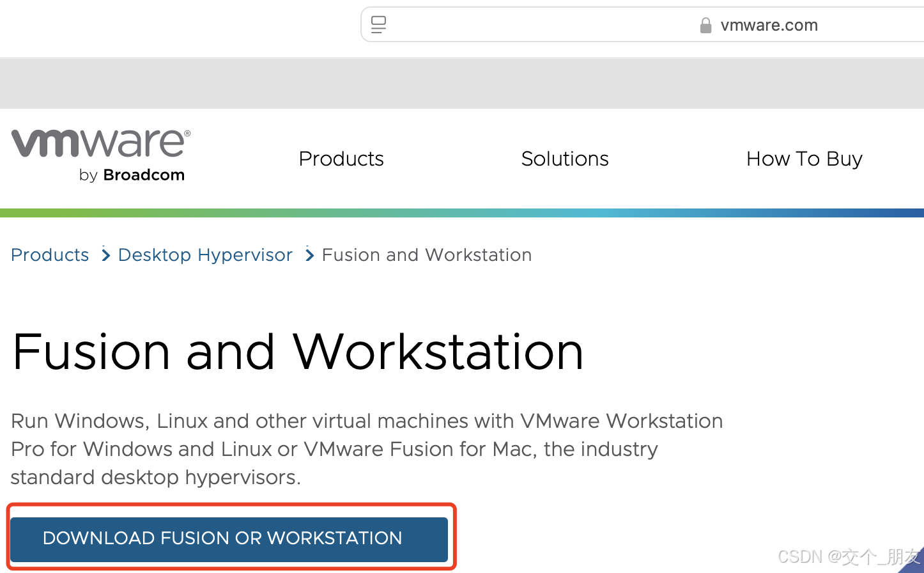This screenshot has height=573, width=924.
Task: Click the vmware.com address bar
Action: 642,25
